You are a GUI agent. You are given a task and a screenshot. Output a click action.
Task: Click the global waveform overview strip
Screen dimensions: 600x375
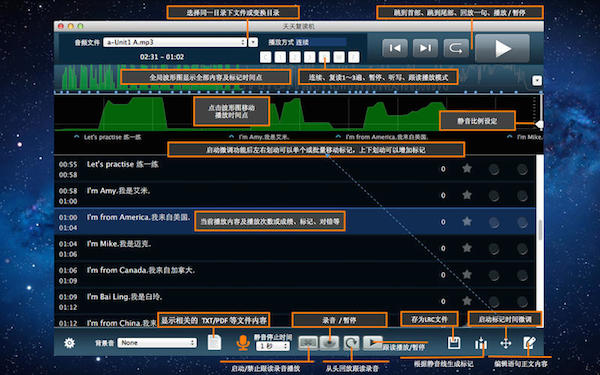coord(298,78)
